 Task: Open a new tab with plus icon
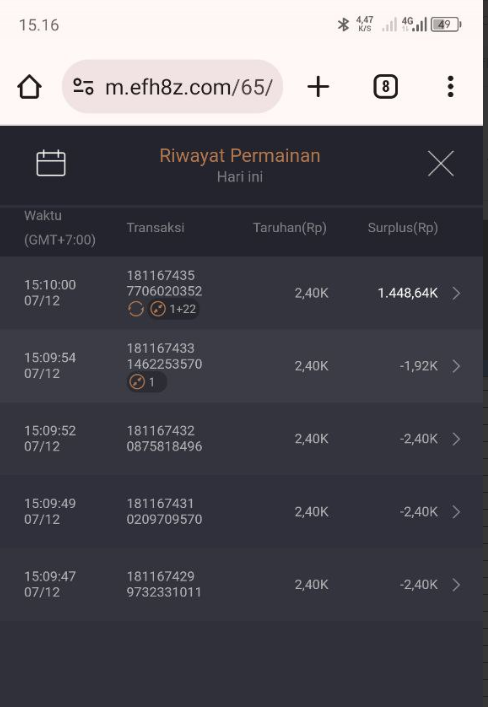318,87
